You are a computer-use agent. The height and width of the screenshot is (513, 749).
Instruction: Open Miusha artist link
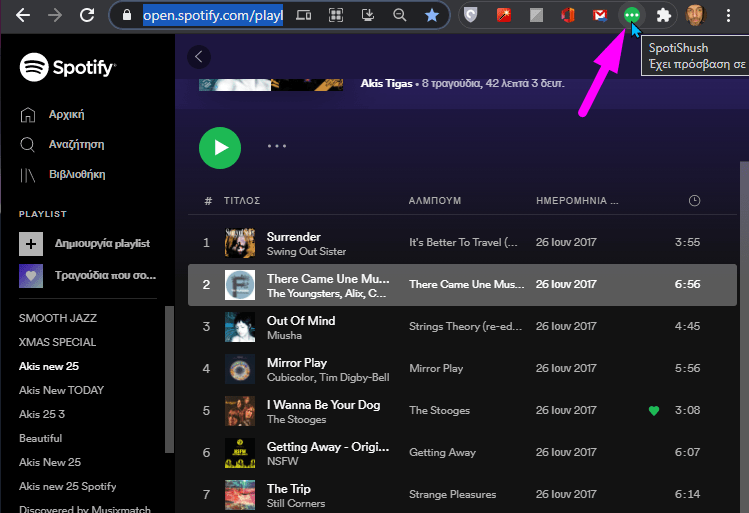point(284,335)
